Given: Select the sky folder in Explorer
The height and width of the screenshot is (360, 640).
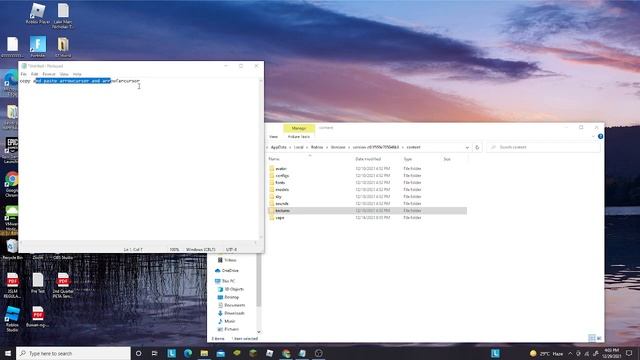Looking at the screenshot, I should click(x=278, y=196).
